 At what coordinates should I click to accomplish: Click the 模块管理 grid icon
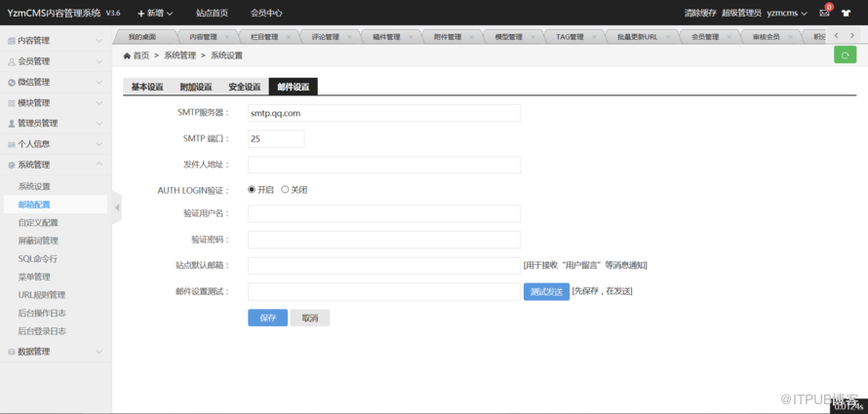click(x=12, y=103)
